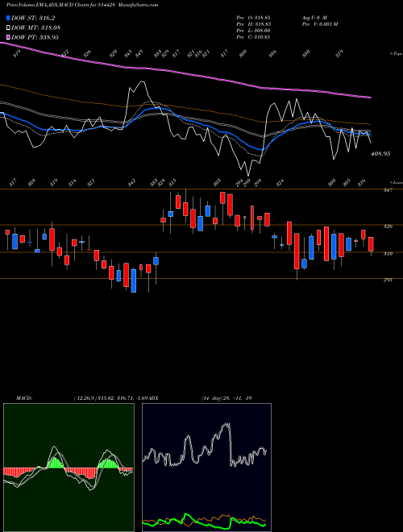The image size is (403, 532).
Task: Click the last red candlestick on the right
Action: [x=371, y=244]
